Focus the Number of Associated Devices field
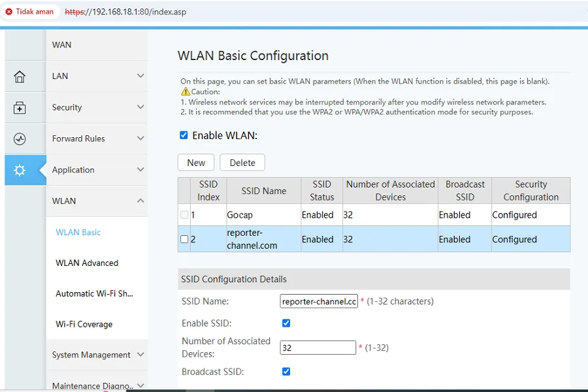 click(318, 348)
